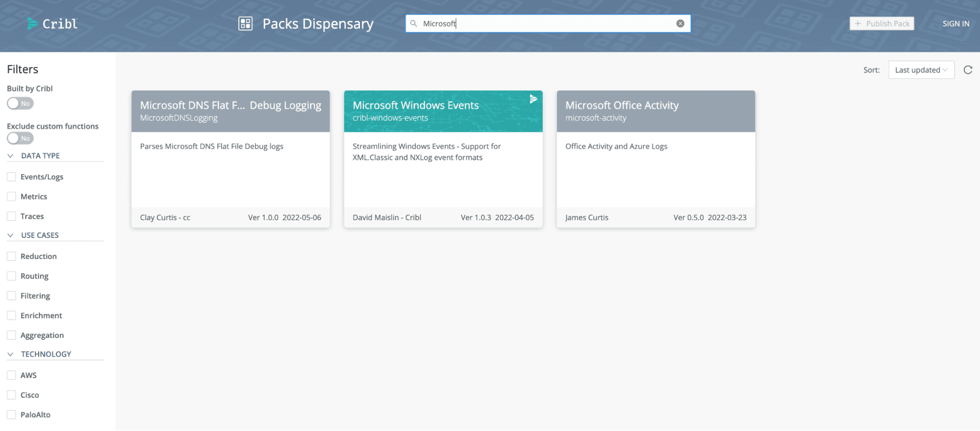Click the search magnifier icon
980x431 pixels.
(x=414, y=24)
